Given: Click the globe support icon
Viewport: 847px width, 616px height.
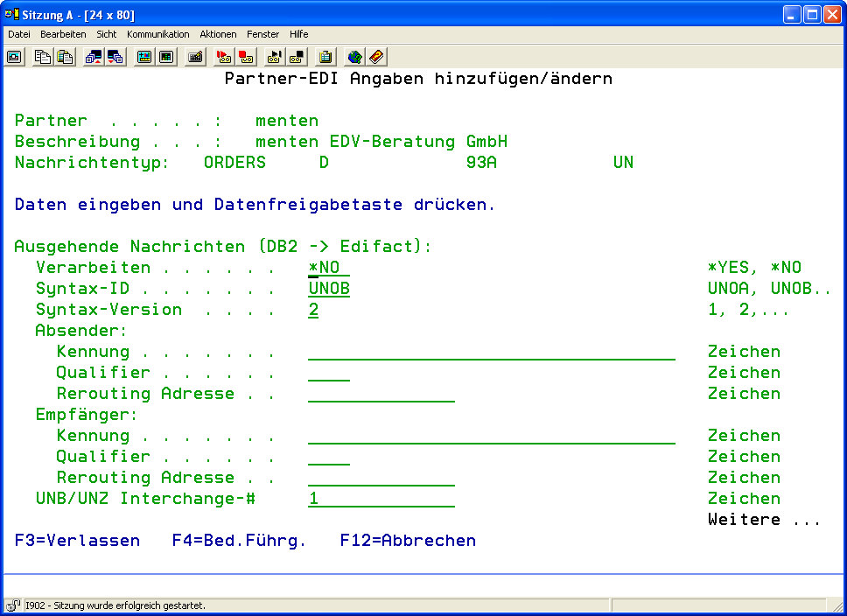Looking at the screenshot, I should click(354, 57).
